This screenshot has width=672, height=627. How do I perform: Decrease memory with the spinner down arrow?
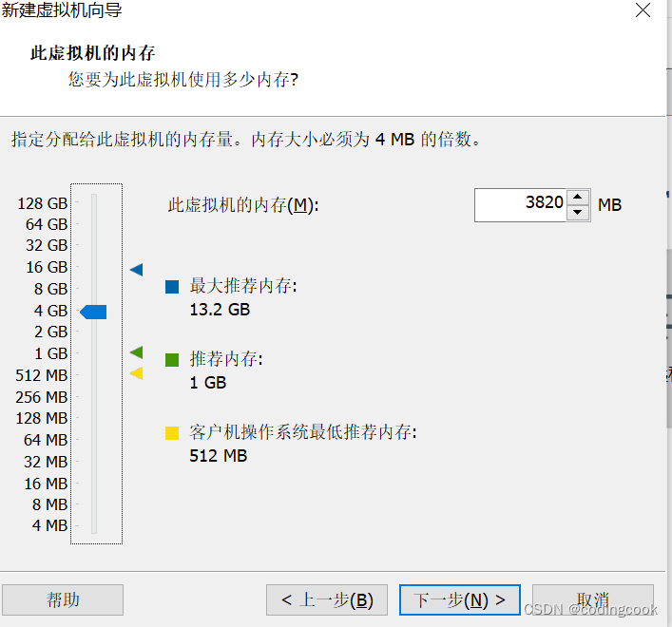point(577,213)
